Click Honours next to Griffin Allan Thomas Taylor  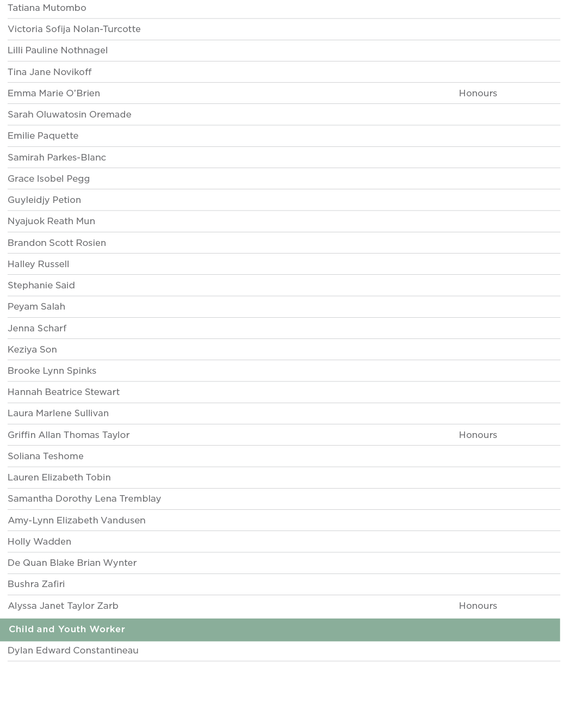(x=478, y=435)
